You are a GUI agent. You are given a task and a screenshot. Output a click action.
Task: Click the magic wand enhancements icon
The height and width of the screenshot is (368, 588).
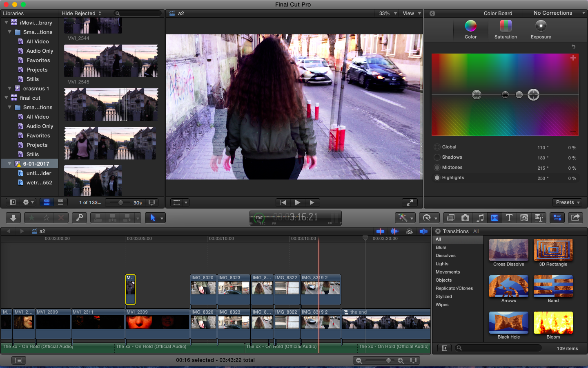[405, 218]
